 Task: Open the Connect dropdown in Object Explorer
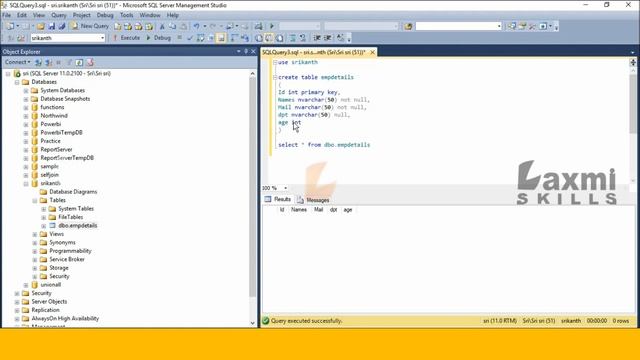(18, 62)
